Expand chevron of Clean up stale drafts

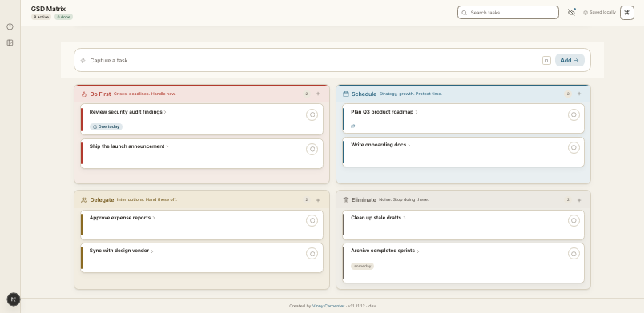click(405, 219)
